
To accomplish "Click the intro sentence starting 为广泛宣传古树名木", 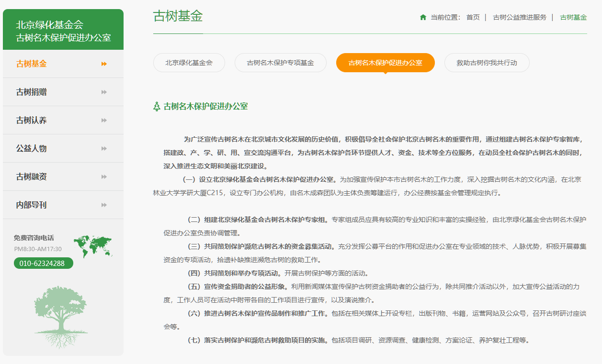I will tap(374, 153).
